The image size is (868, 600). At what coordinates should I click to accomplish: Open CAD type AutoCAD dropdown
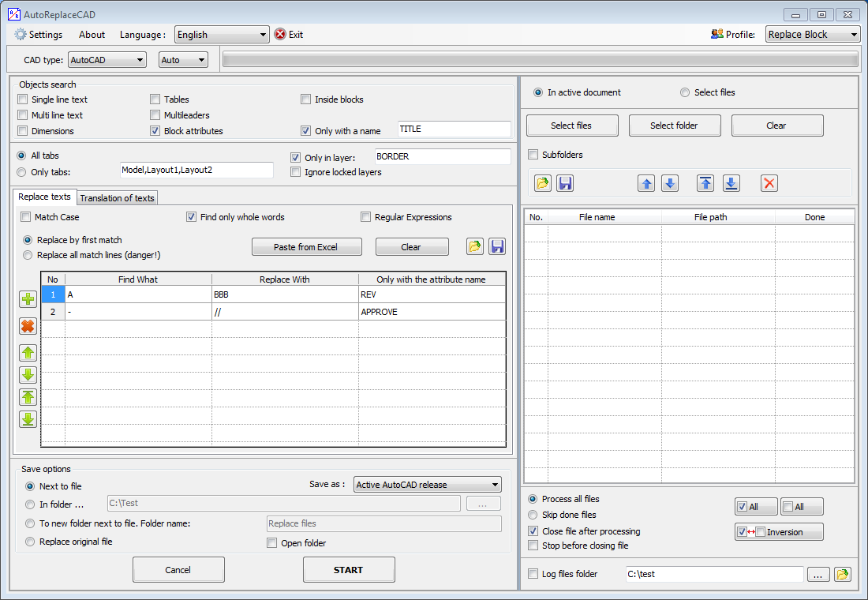coord(107,60)
